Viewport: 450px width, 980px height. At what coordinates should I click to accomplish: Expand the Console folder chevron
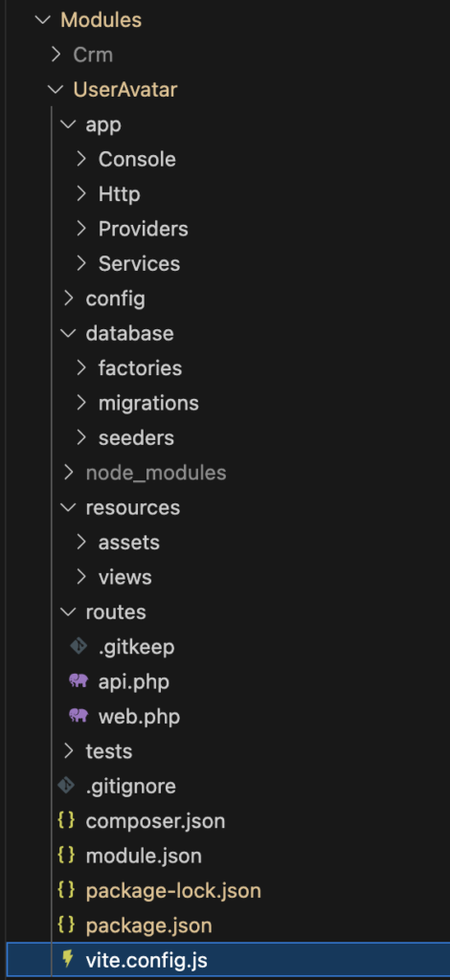point(81,160)
